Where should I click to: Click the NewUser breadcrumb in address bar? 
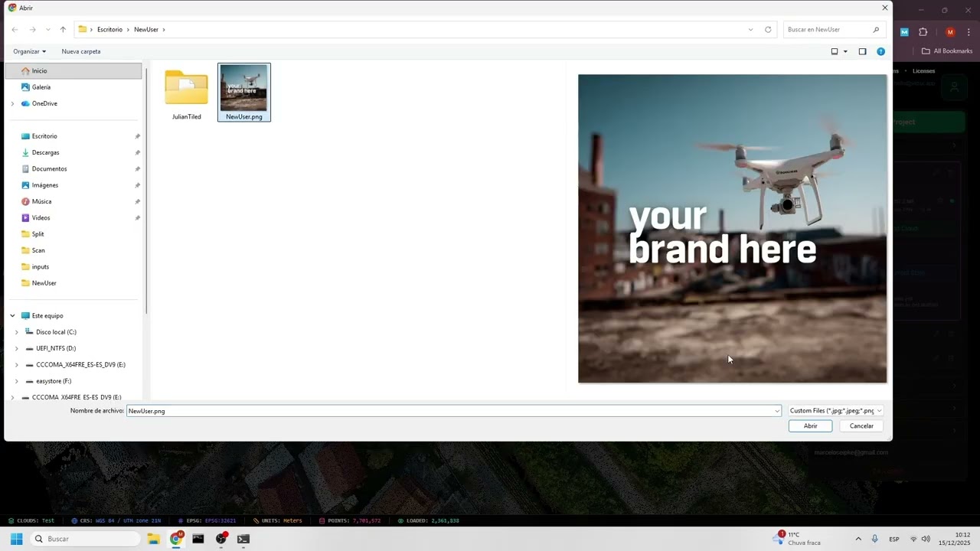tap(146, 30)
